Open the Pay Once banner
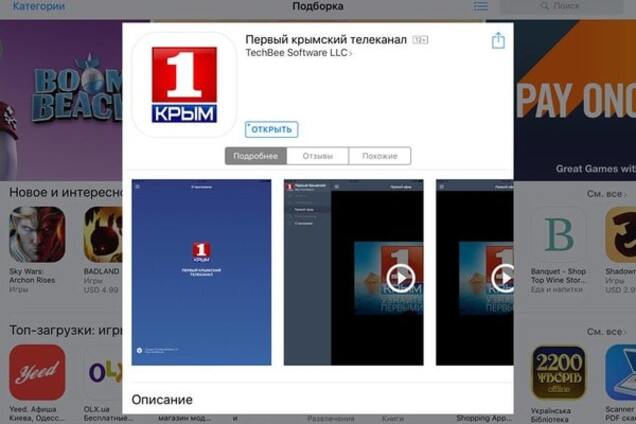The image size is (636, 424). (575, 100)
